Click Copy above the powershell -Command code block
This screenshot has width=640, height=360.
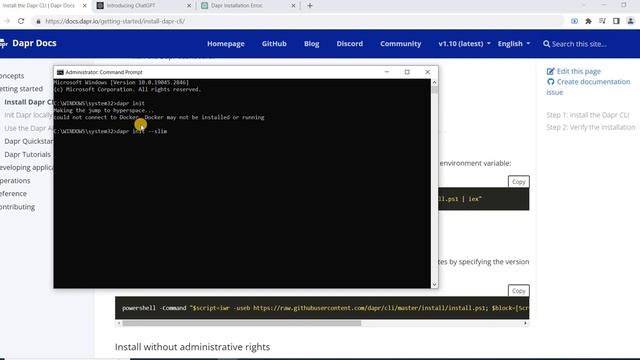click(518, 291)
